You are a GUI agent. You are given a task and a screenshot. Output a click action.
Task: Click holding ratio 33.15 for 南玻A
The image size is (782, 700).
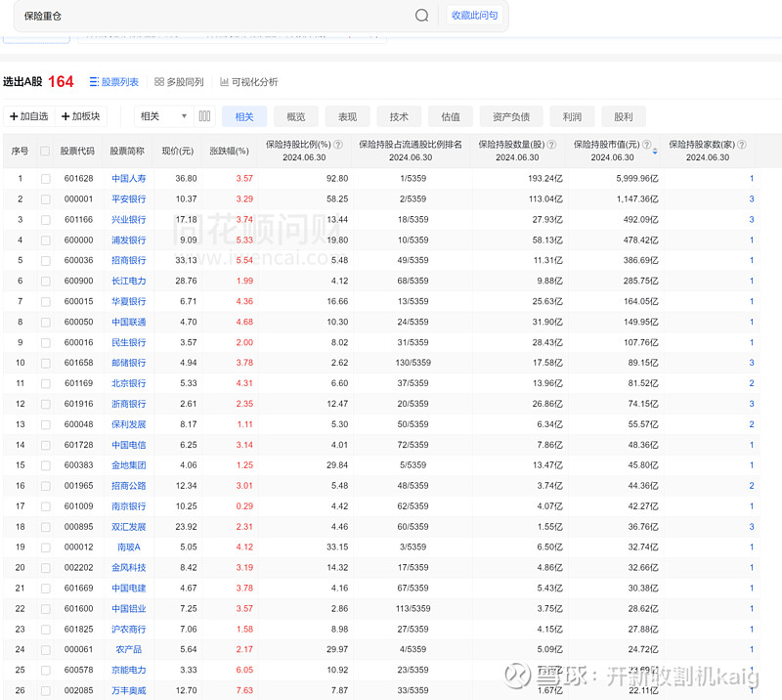point(337,547)
